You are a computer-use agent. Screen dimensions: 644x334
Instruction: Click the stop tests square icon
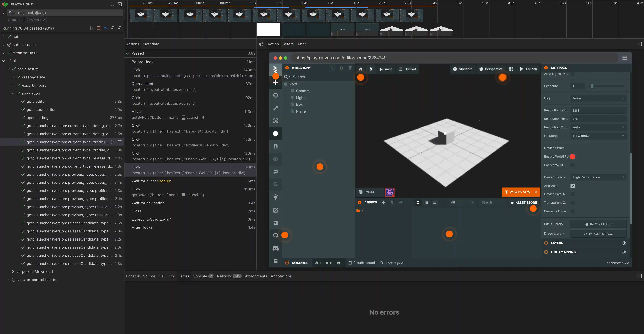tap(99, 28)
